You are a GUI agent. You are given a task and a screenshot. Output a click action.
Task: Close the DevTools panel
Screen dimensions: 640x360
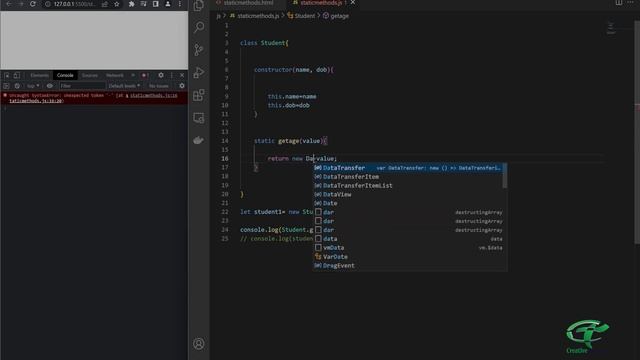[182, 75]
